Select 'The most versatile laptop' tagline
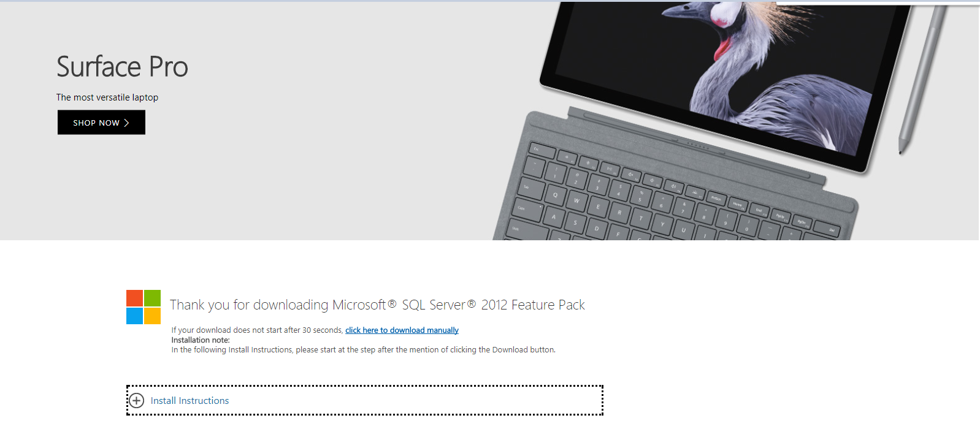The image size is (980, 437). tap(107, 97)
